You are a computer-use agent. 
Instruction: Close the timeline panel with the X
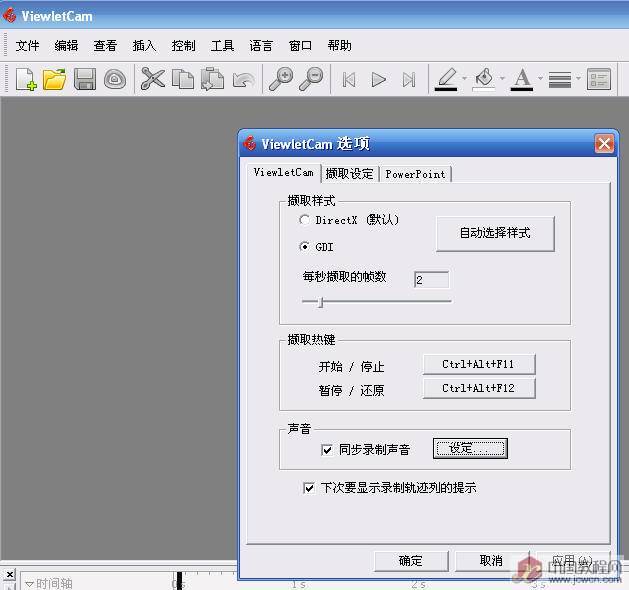point(10,574)
